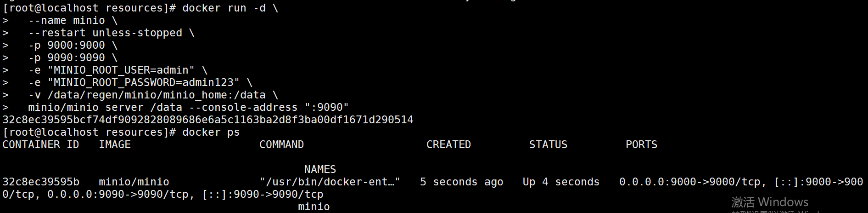Screen dimensions: 868x213
Task: Click the docker run -d command text
Action: coord(230,8)
